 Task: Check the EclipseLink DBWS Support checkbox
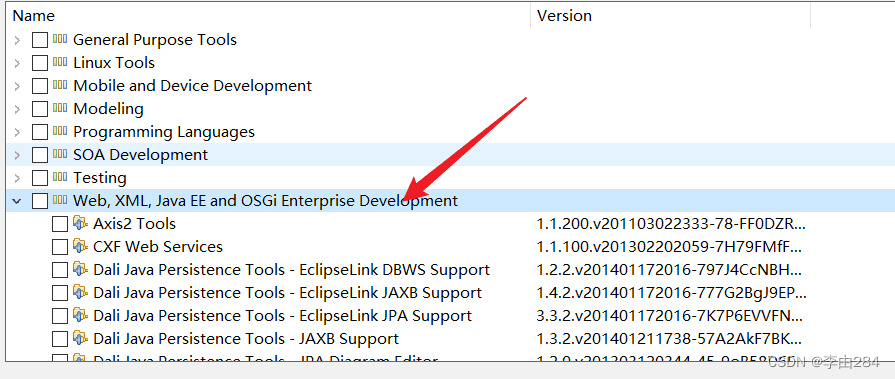point(60,270)
